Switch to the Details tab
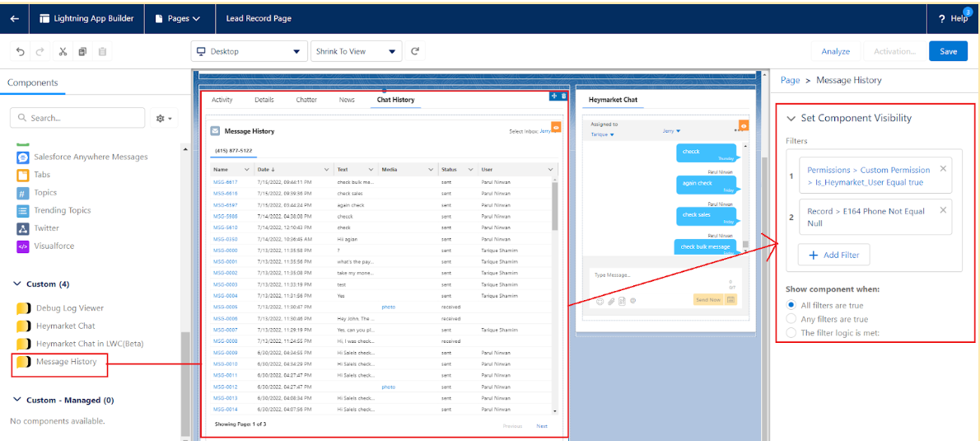 click(x=264, y=100)
